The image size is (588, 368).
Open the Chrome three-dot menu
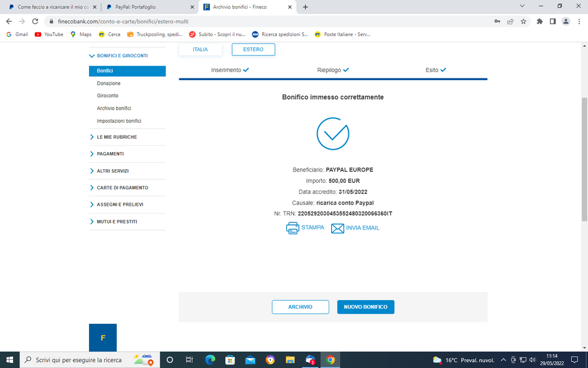(579, 21)
